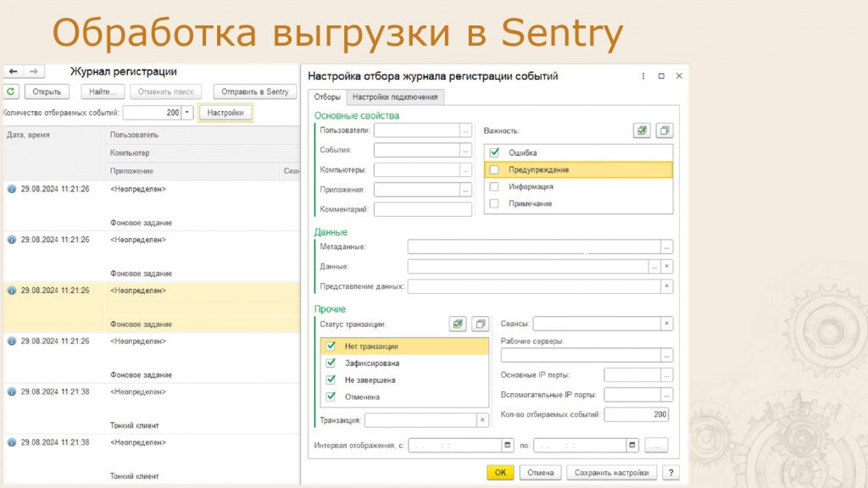The height and width of the screenshot is (488, 868).
Task: Uncheck all importance levels icon
Action: (665, 130)
